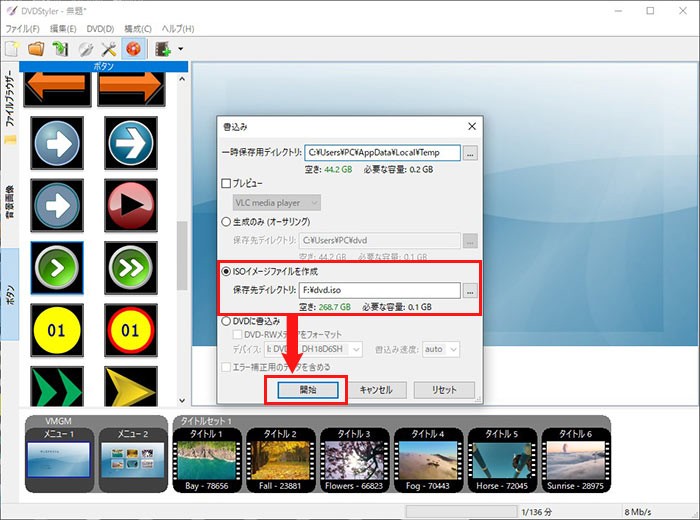Select the Fog - 70443 title thumbnail

pyautogui.click(x=428, y=460)
